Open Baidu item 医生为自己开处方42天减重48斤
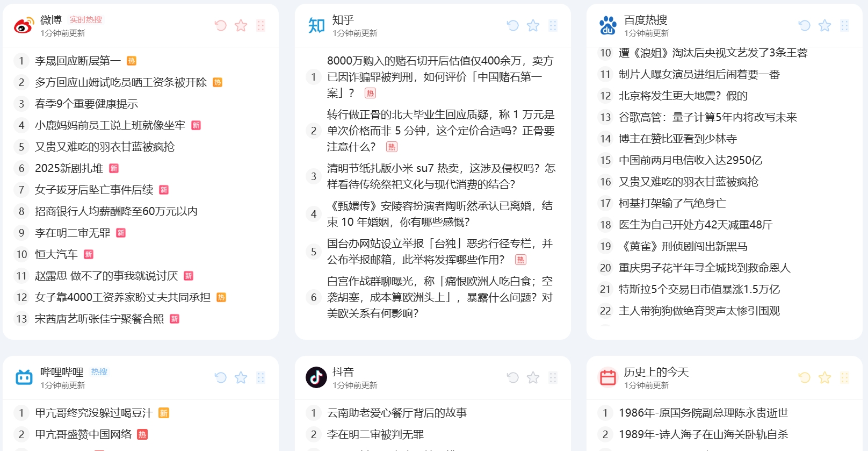The width and height of the screenshot is (868, 451). point(696,225)
